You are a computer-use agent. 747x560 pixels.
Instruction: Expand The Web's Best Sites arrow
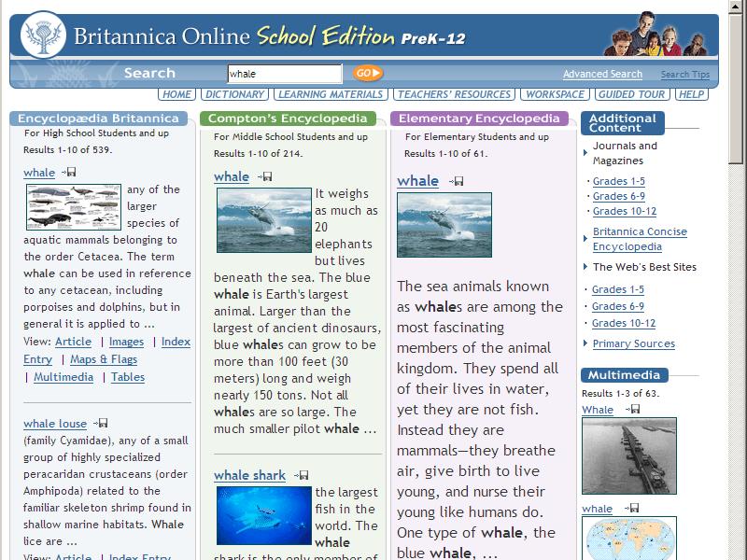[585, 266]
